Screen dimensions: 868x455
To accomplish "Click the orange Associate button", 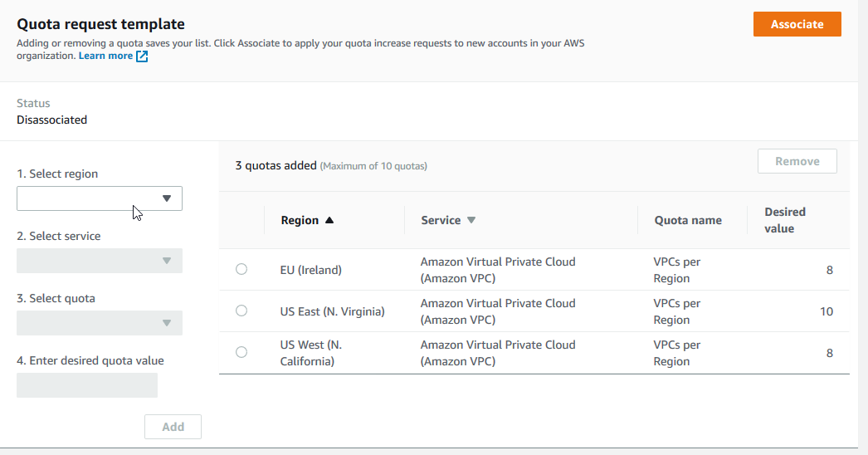I will pos(797,24).
